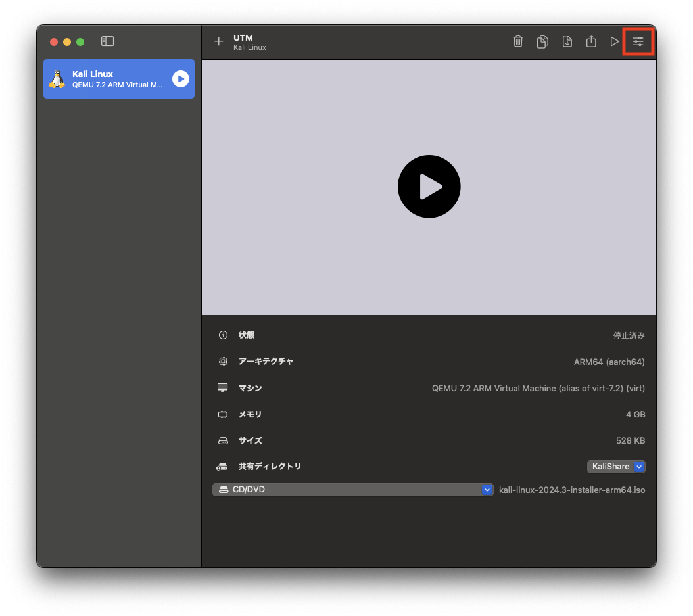Open the VM settings sliders icon
The image size is (693, 616).
[x=638, y=41]
